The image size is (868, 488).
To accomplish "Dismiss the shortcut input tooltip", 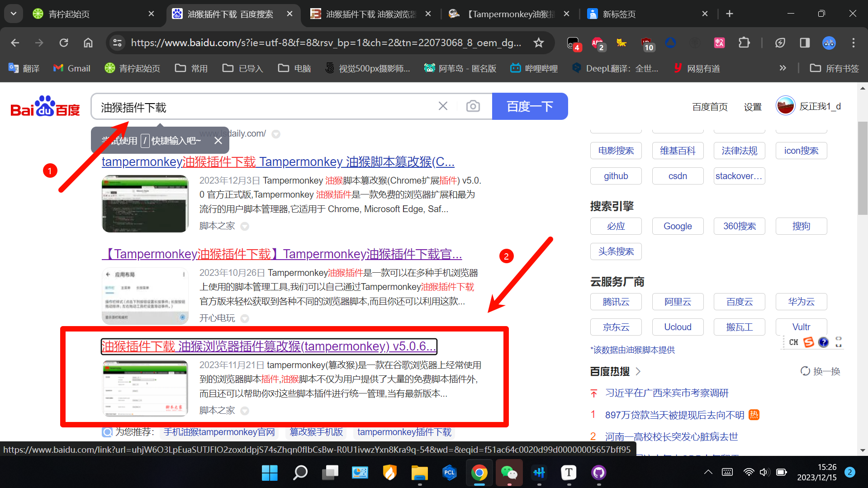I will click(218, 141).
